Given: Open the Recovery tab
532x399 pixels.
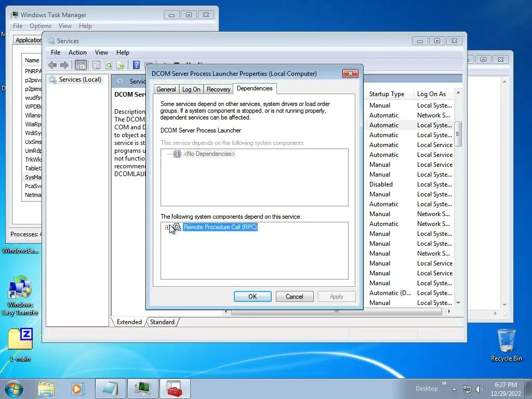Looking at the screenshot, I should pyautogui.click(x=219, y=89).
